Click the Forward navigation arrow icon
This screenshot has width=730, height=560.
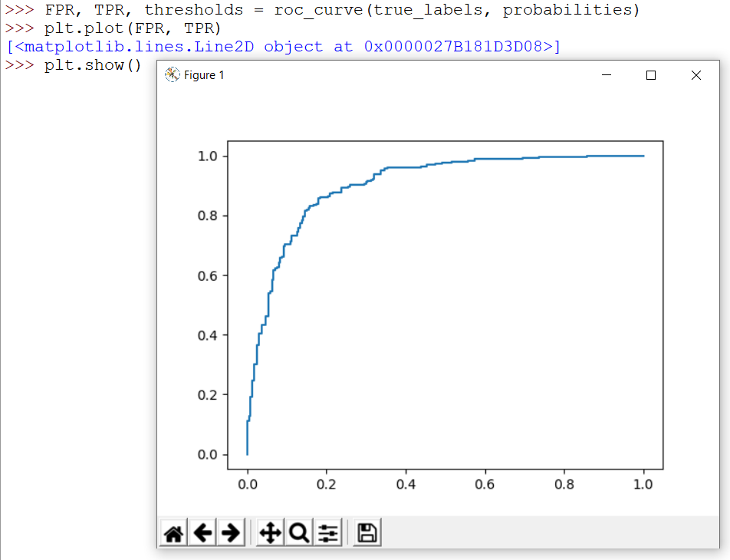coord(229,532)
